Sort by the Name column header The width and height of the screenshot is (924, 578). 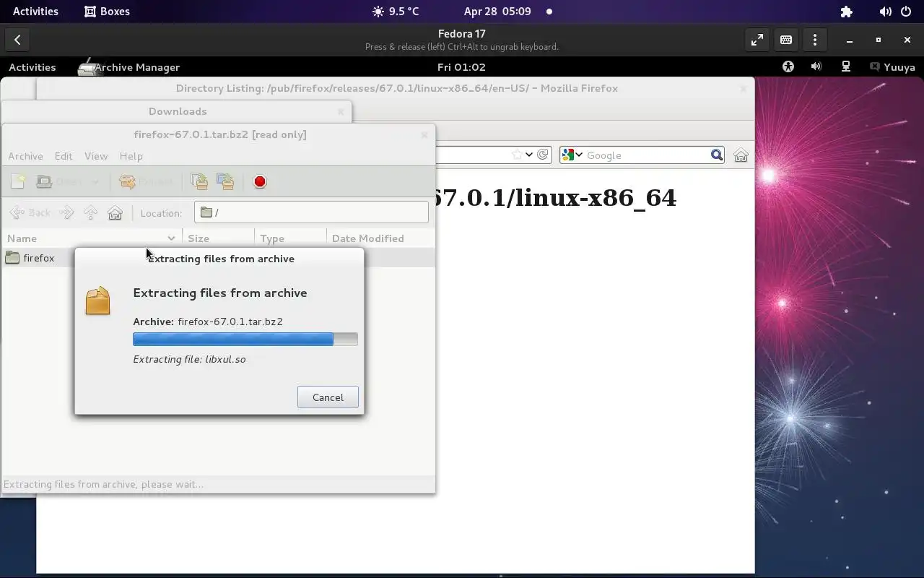pos(92,238)
